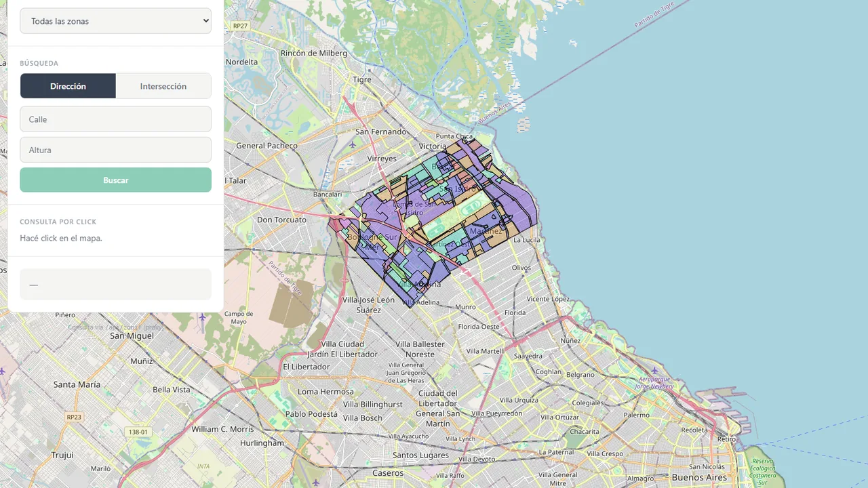Click the "Saavedra" map label
This screenshot has height=488, width=868.
528,356
